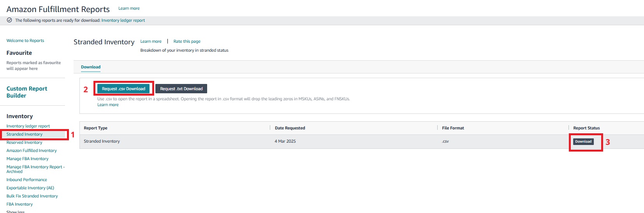Viewport: 644px width, 213px height.
Task: Select the Stranded Inventory cell in table row
Action: (102, 141)
